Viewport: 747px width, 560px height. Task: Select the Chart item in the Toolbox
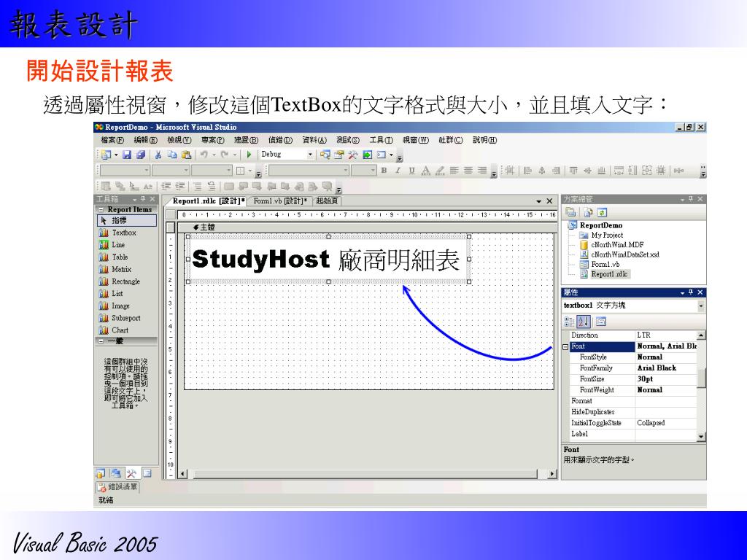pos(127,330)
